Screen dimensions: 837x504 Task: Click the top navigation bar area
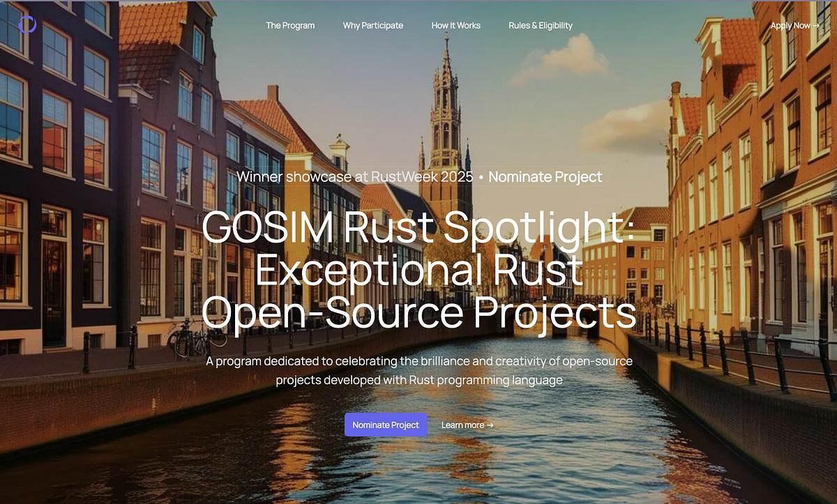(418, 25)
